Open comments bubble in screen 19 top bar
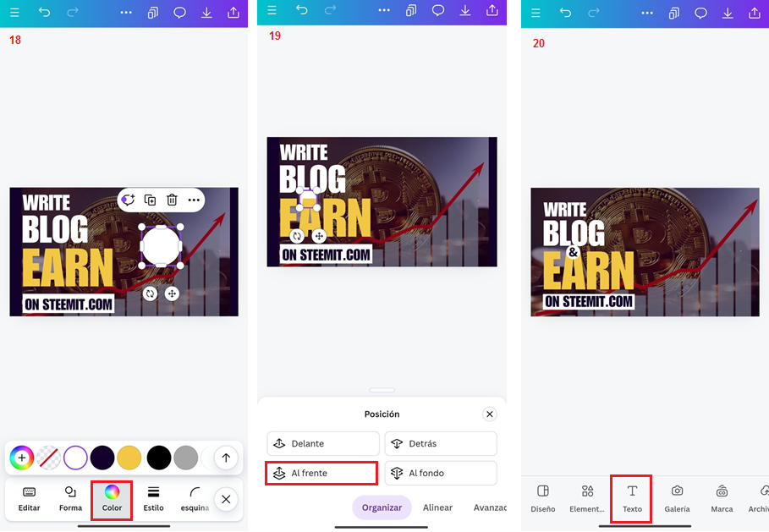769x532 pixels. (438, 10)
